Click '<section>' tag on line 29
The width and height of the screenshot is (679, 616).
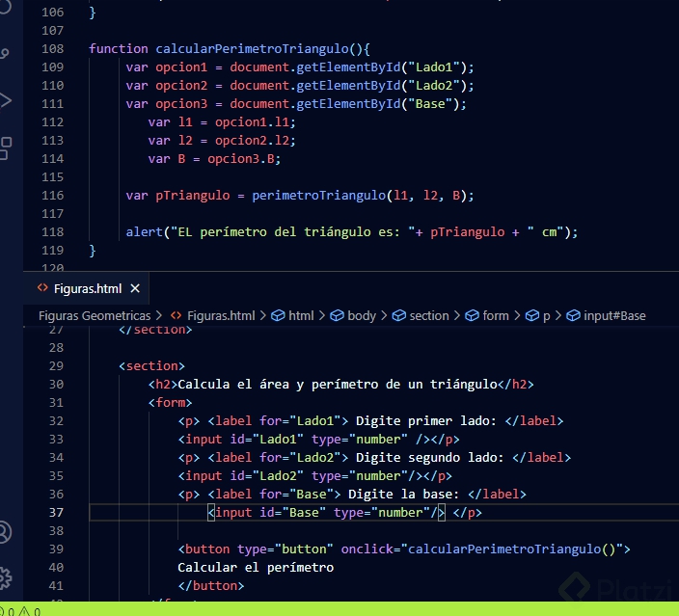(x=151, y=365)
